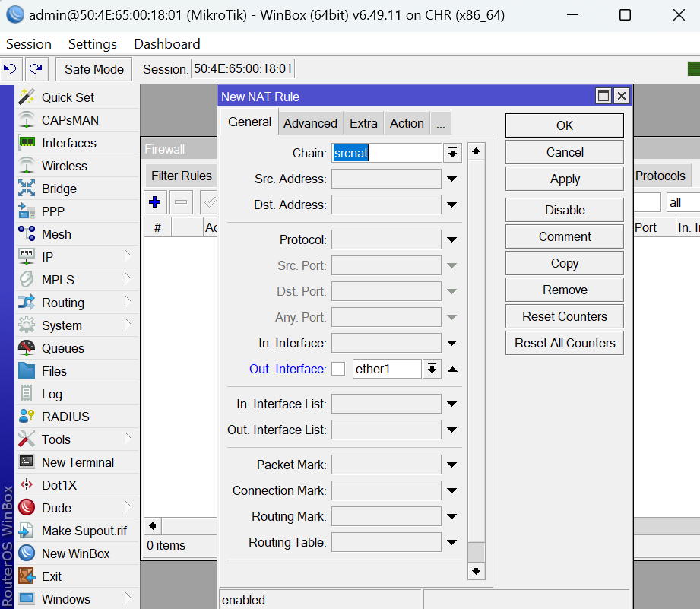Open Quick Set from the sidebar

coord(77,97)
